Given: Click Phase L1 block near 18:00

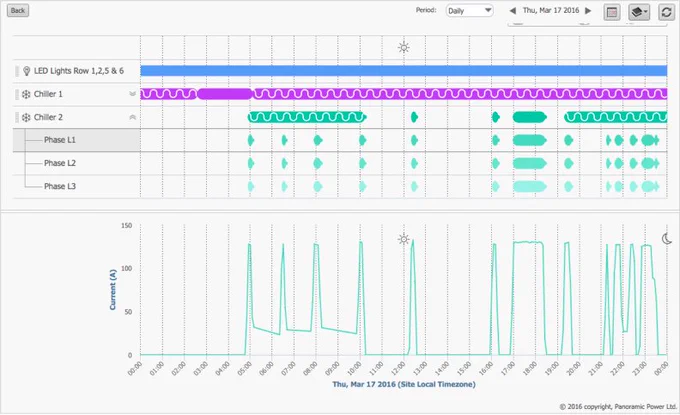Looking at the screenshot, I should [x=530, y=140].
